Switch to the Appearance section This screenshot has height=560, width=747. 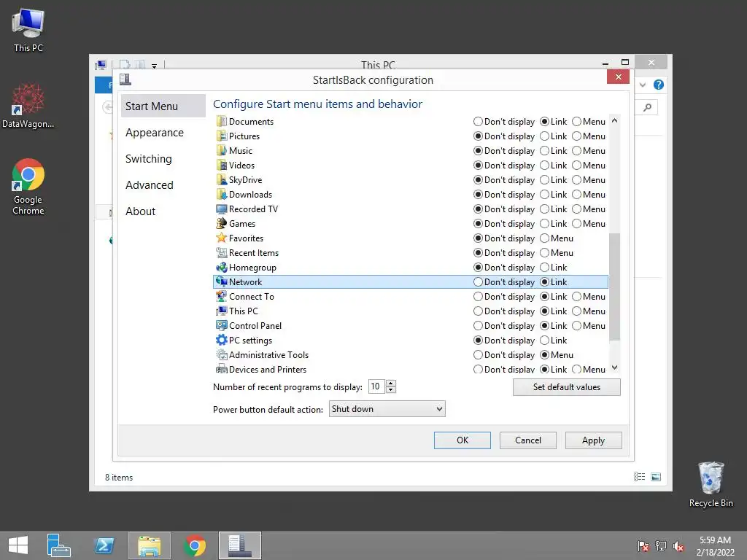point(155,133)
